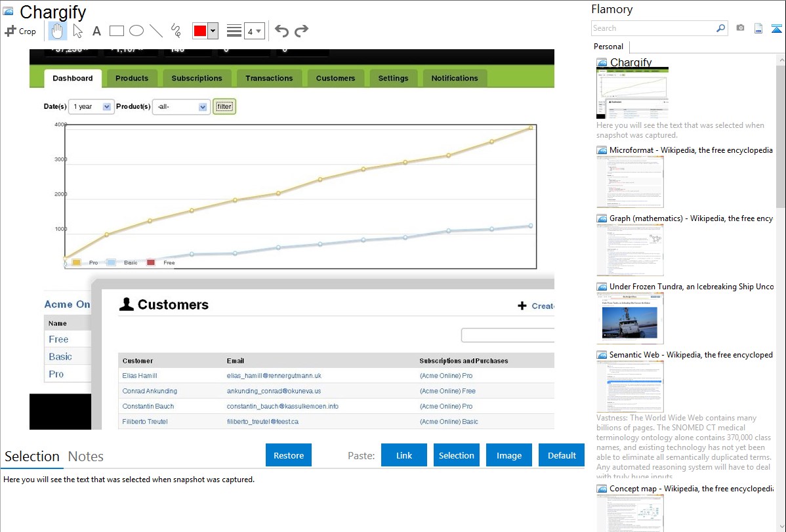Viewport: 786px width, 532px height.
Task: Switch to the Personal tab
Action: (608, 46)
